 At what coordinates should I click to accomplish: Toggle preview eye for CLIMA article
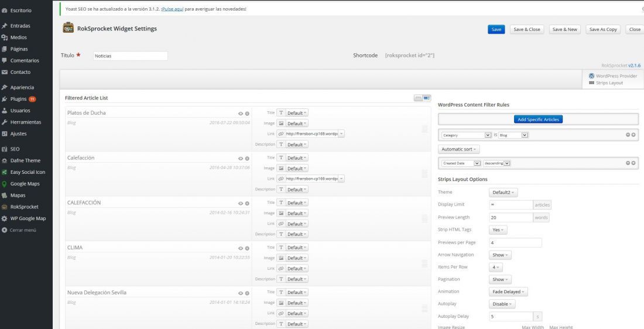(241, 248)
